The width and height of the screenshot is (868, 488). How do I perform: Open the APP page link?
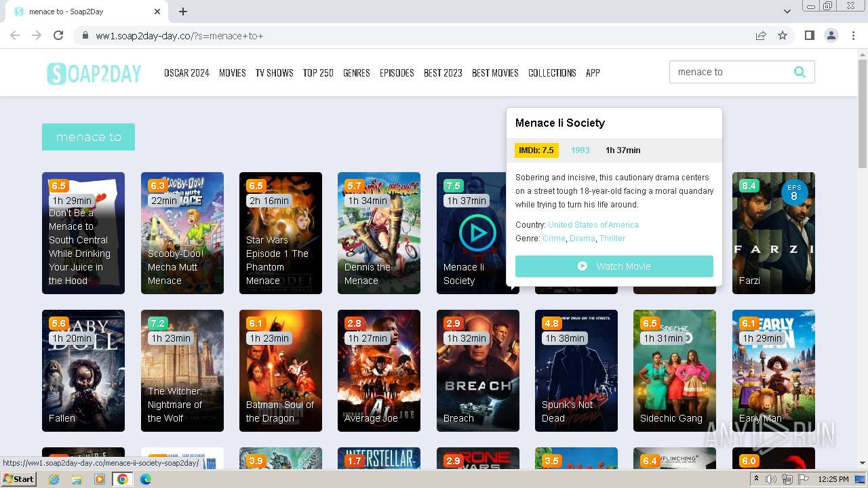593,73
